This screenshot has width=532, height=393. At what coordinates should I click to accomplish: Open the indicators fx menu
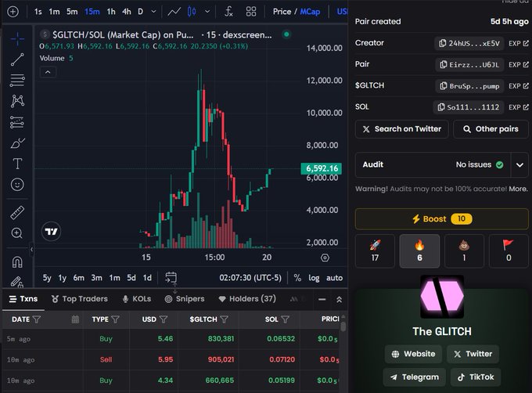pos(228,12)
